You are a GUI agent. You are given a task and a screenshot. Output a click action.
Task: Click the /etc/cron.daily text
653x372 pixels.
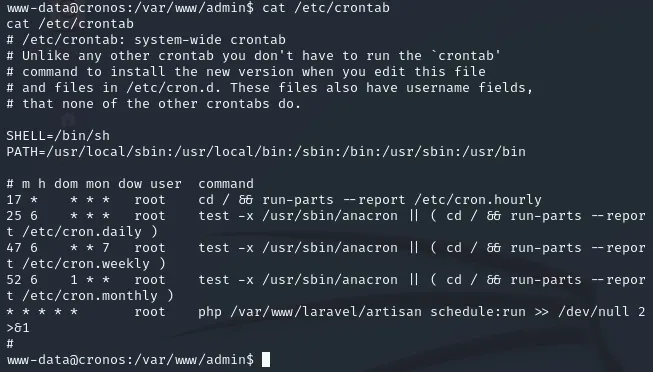[x=82, y=232]
